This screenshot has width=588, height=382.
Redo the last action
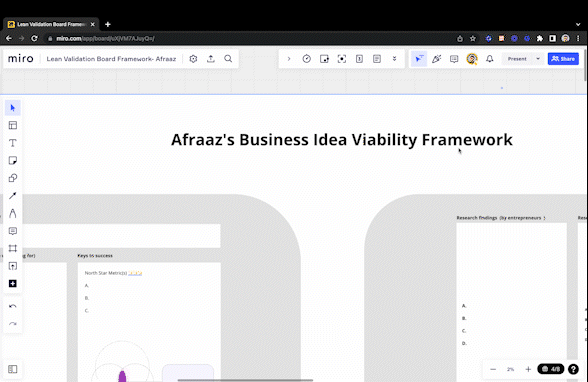coord(13,324)
